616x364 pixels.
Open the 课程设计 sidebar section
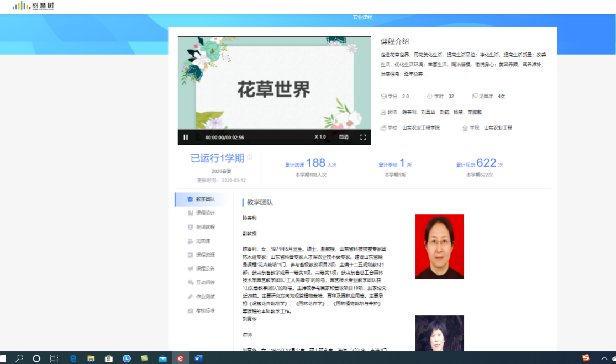pos(204,213)
